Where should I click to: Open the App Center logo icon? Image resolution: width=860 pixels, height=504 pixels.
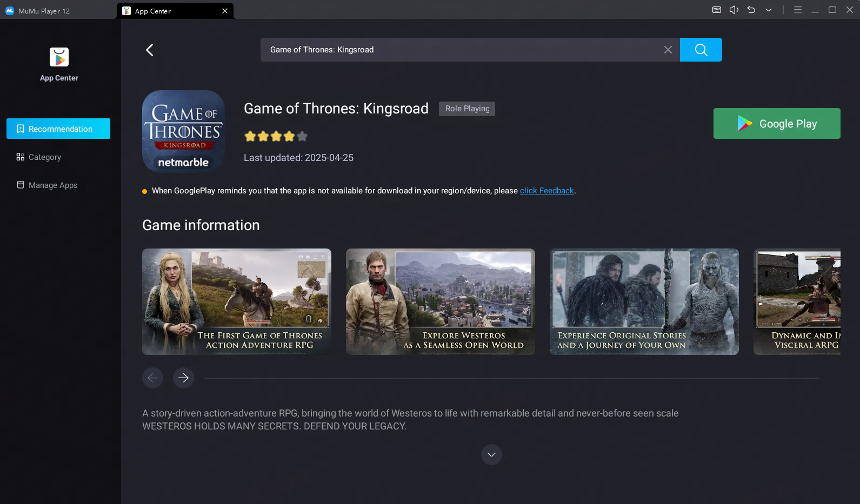tap(59, 57)
